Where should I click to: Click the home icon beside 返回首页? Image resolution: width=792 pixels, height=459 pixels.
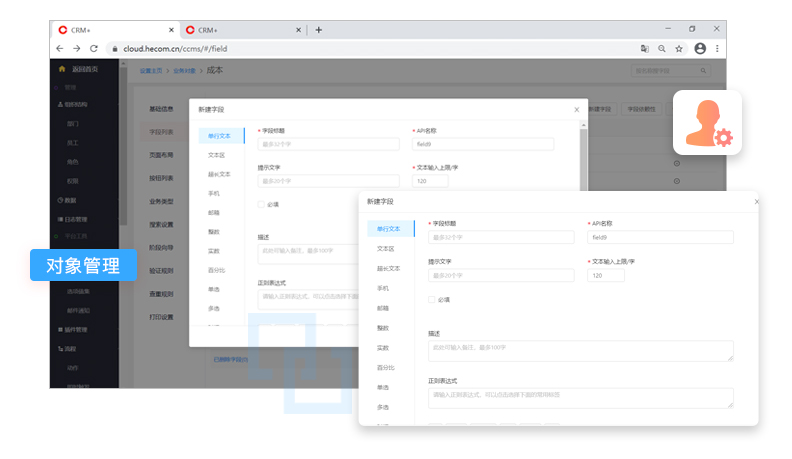point(62,69)
